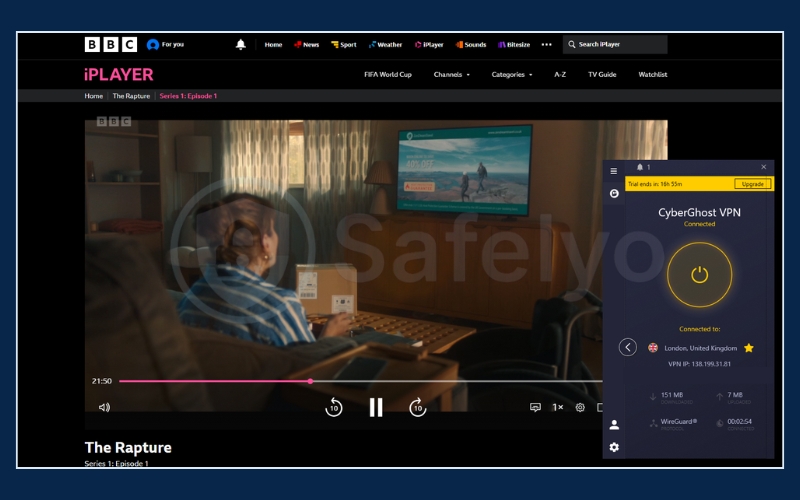Click the pink playhead marker
This screenshot has width=800, height=500.
point(310,381)
